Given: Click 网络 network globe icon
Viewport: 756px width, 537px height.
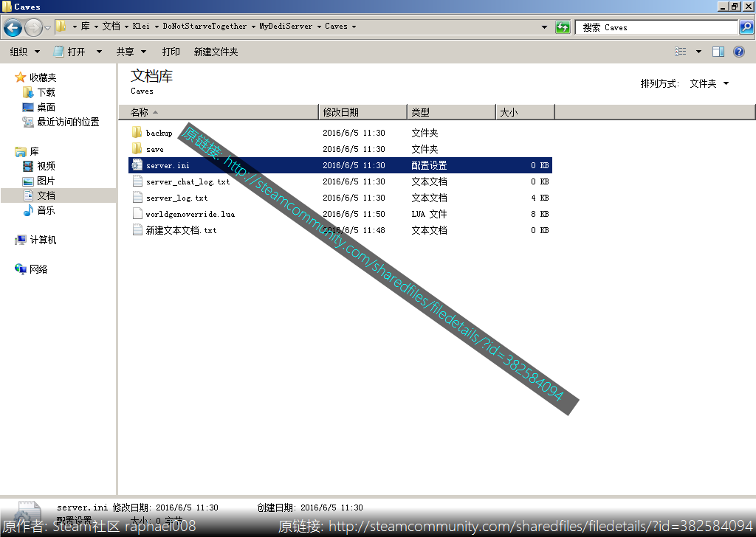Looking at the screenshot, I should [x=20, y=268].
